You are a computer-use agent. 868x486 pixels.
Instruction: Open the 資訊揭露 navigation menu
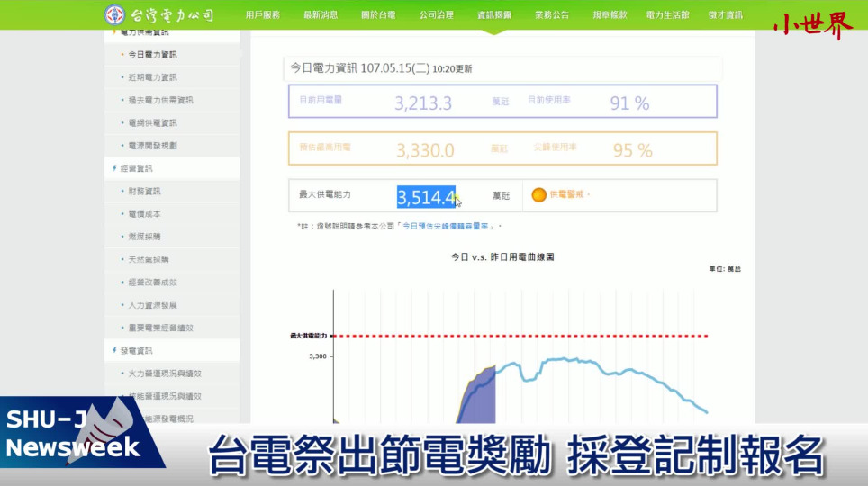[x=492, y=15]
